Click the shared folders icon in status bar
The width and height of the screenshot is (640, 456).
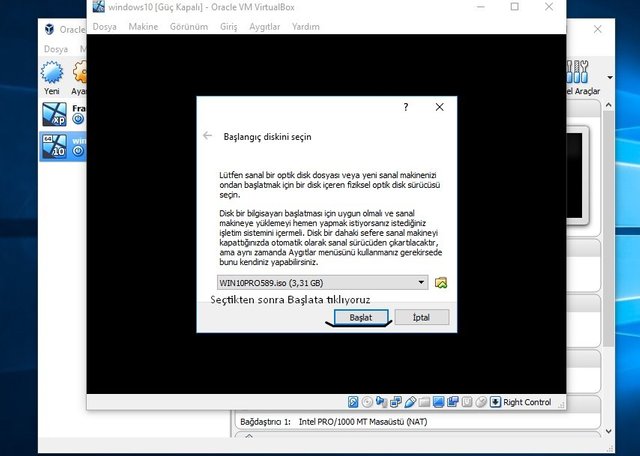pos(424,402)
